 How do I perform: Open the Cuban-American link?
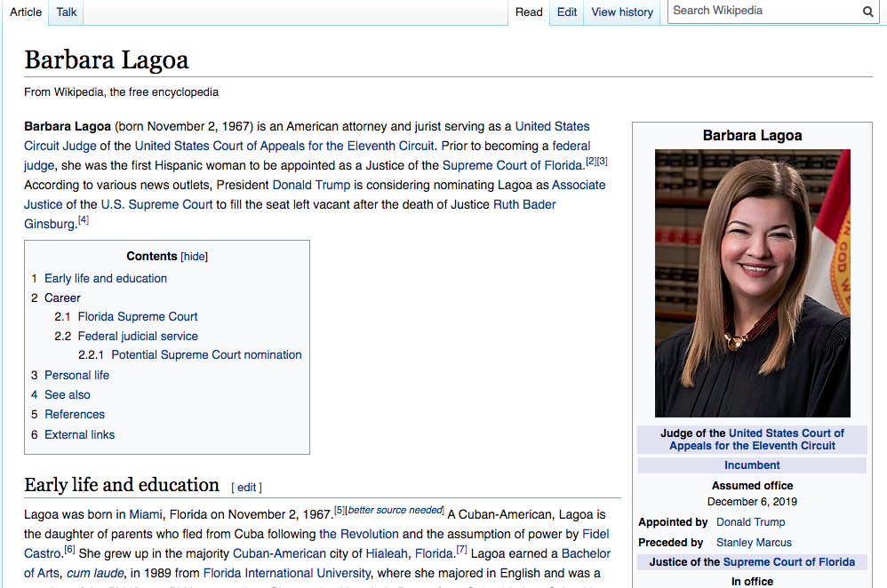pos(279,553)
